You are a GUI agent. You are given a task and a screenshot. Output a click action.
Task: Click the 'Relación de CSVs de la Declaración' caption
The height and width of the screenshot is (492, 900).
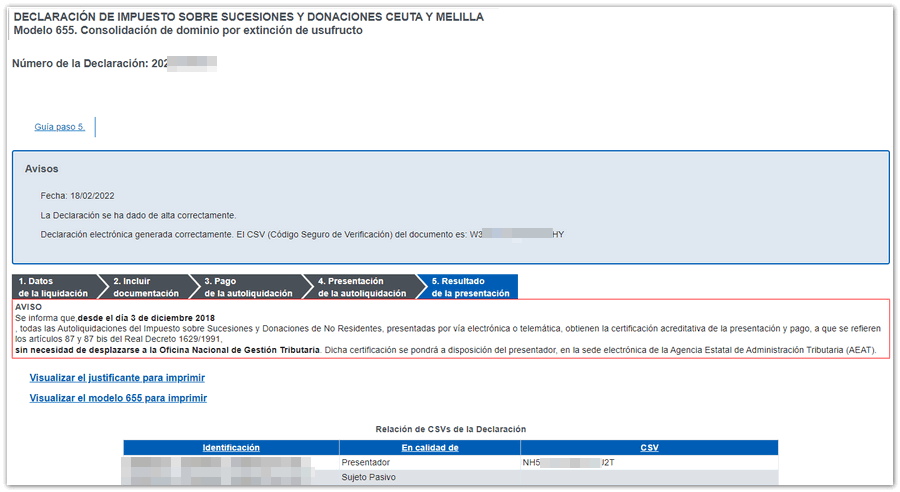[x=450, y=429]
